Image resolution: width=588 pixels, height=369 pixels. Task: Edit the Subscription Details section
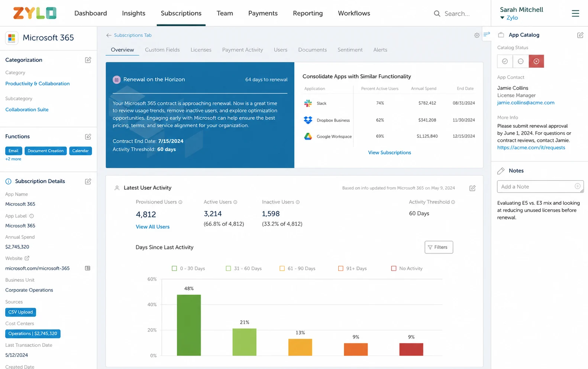[x=88, y=182]
